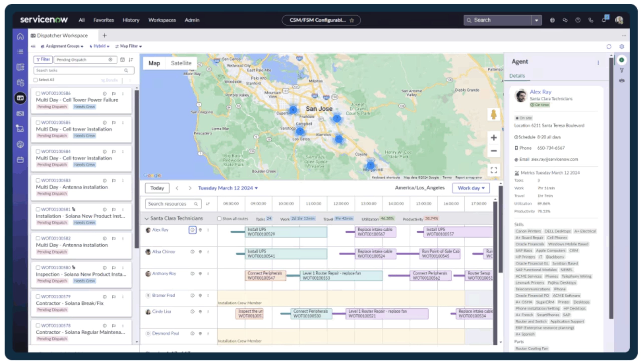The height and width of the screenshot is (364, 641).
Task: Click the sort icon above task list
Action: pos(131,60)
